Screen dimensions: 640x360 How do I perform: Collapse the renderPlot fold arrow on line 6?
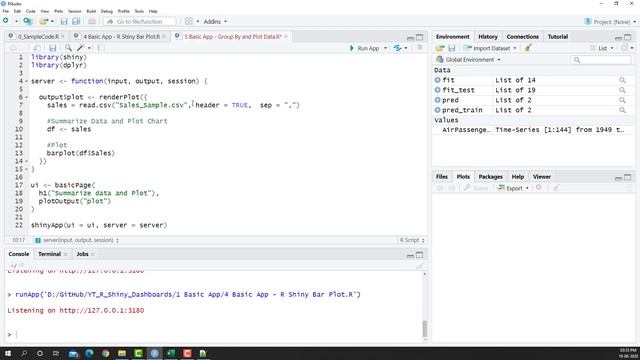coord(27,97)
